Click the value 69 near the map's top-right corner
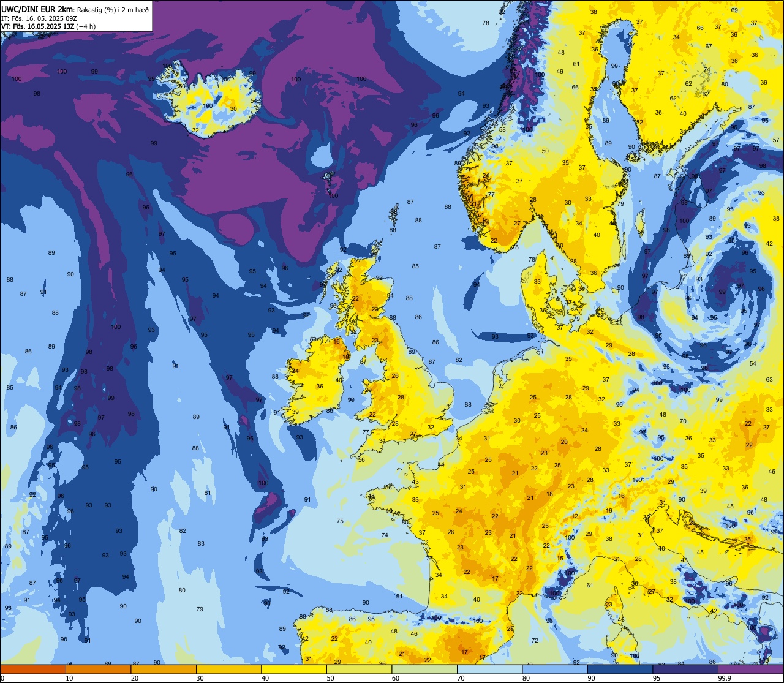This screenshot has height=683, width=784. [734, 10]
